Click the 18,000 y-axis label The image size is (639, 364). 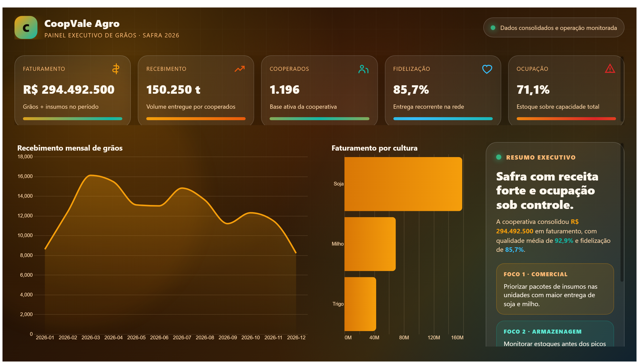pyautogui.click(x=25, y=157)
